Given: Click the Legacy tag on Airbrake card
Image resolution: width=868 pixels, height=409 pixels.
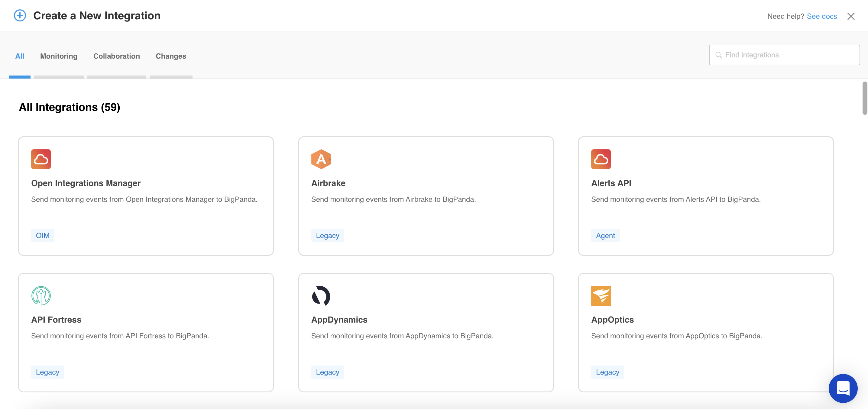Looking at the screenshot, I should coord(327,236).
